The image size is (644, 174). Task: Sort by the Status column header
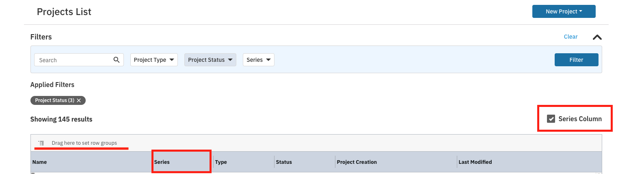[284, 162]
